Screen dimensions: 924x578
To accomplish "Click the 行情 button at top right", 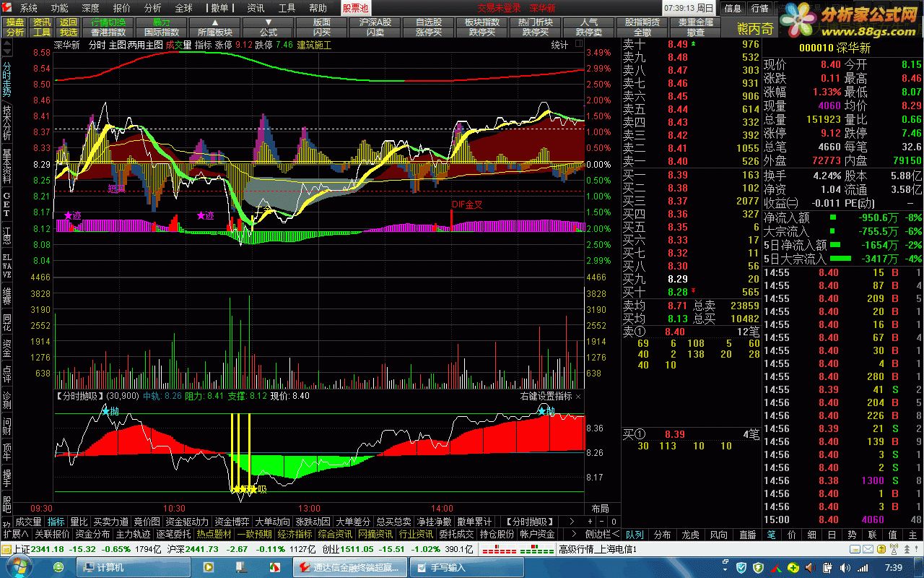I will point(759,8).
